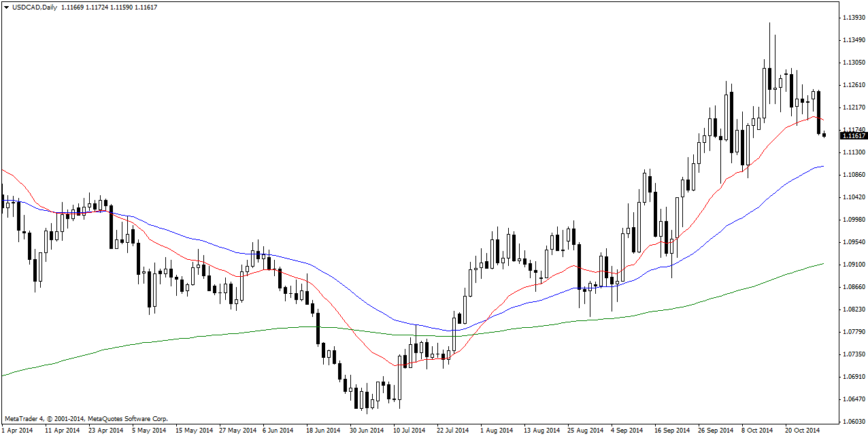Click the last candlestick on the chart
This screenshot has height=436, width=868.
[x=824, y=135]
